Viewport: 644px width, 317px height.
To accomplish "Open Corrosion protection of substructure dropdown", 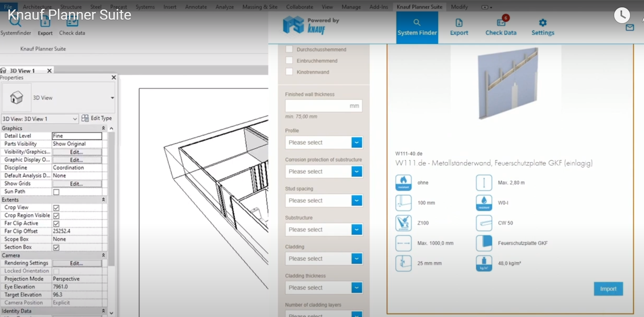I will [324, 171].
